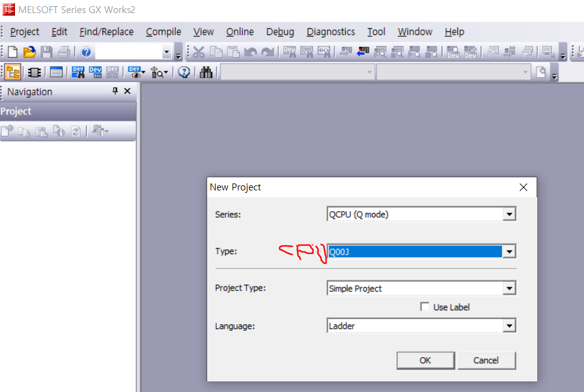The image size is (584, 392).
Task: Click the chip-shaped CPU icon
Action: (35, 72)
